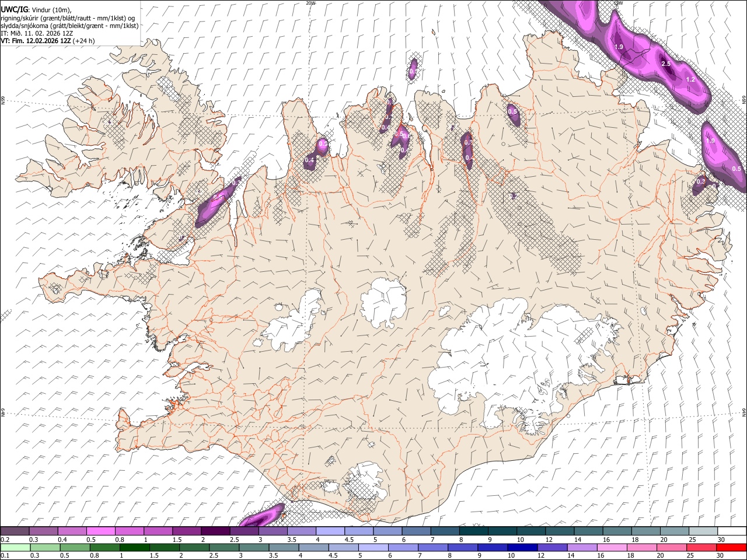Image resolution: width=747 pixels, height=560 pixels.
Task: Click bottom-row periwinkle swatch starting at 7
Action: pos(432,547)
